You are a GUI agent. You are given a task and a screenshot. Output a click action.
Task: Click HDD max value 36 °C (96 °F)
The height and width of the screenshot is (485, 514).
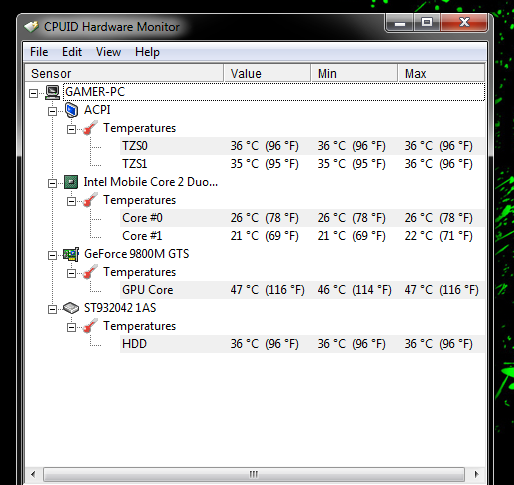pos(439,344)
